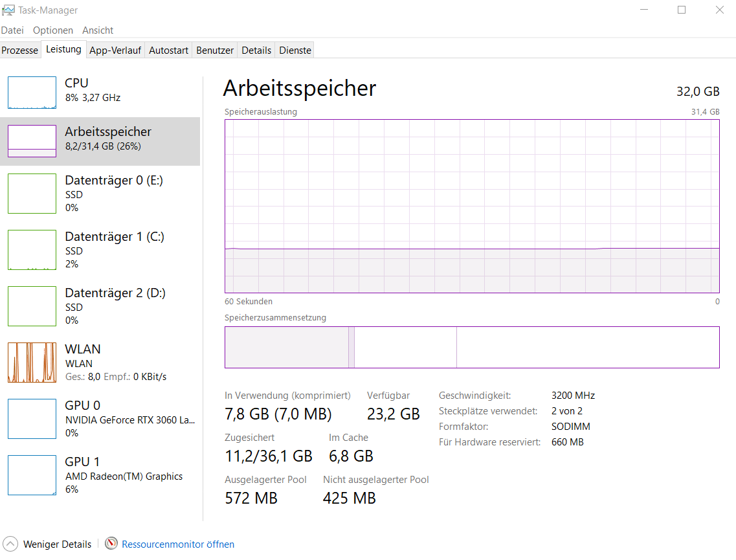Click the Arbeitsspeicher heading title
Viewport: 736px width, 560px height.
[300, 88]
